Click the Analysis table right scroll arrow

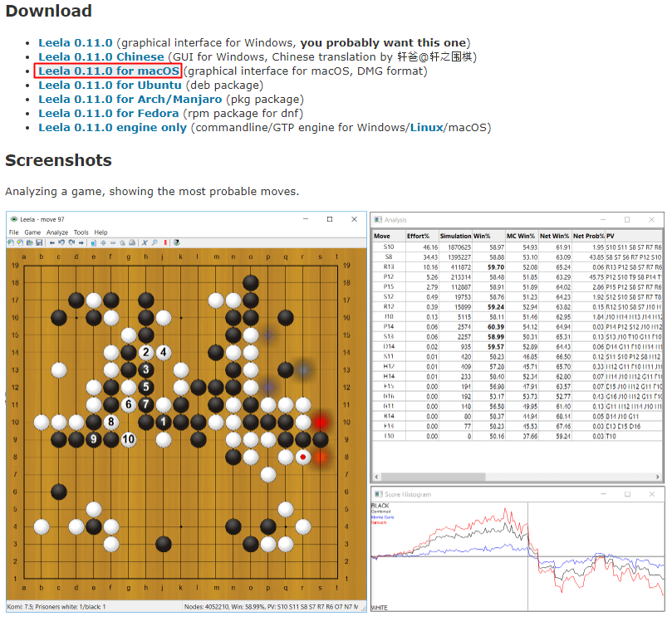[x=657, y=477]
